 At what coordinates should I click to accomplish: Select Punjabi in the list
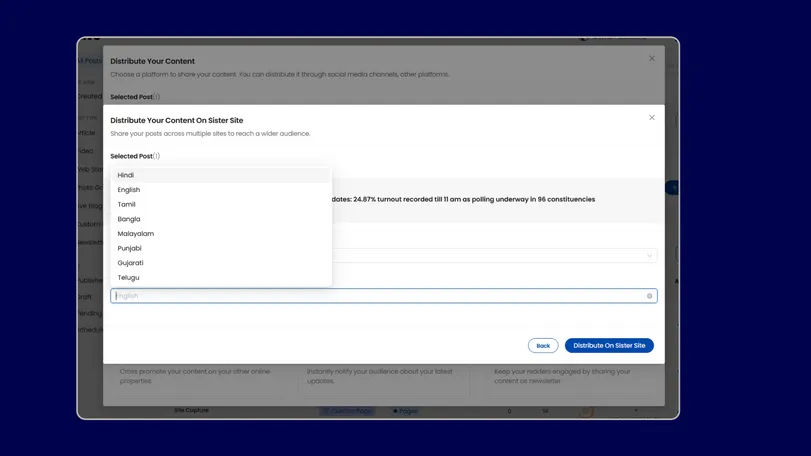(x=221, y=248)
